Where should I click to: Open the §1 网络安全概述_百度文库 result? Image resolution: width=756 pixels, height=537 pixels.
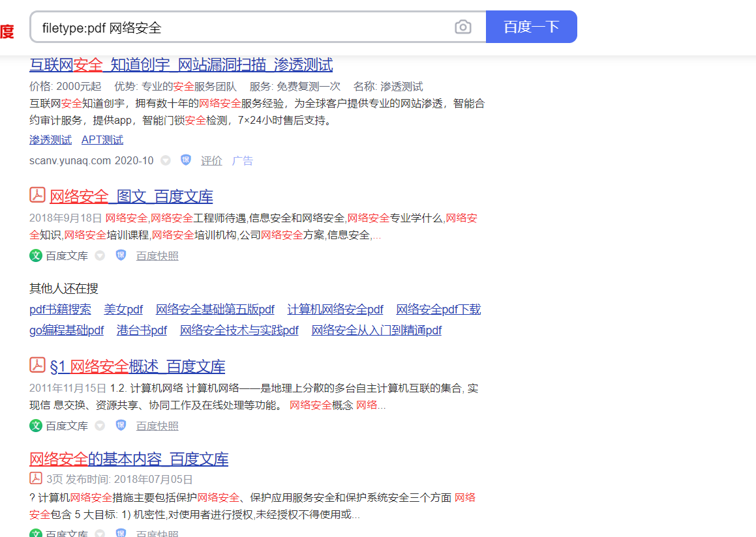(x=138, y=366)
